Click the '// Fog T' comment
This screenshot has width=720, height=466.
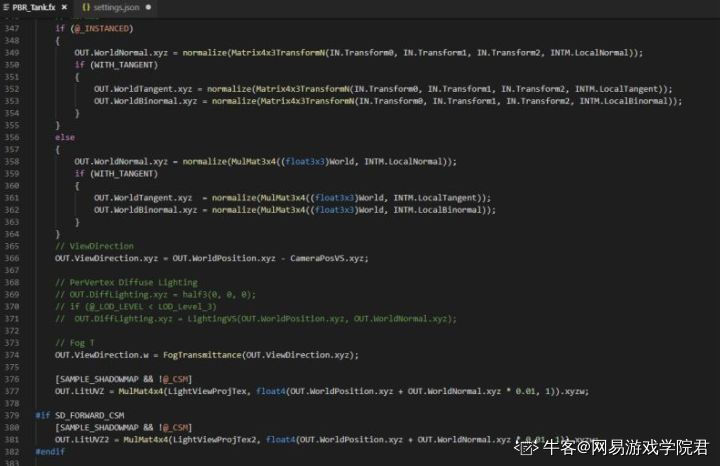tap(75, 343)
